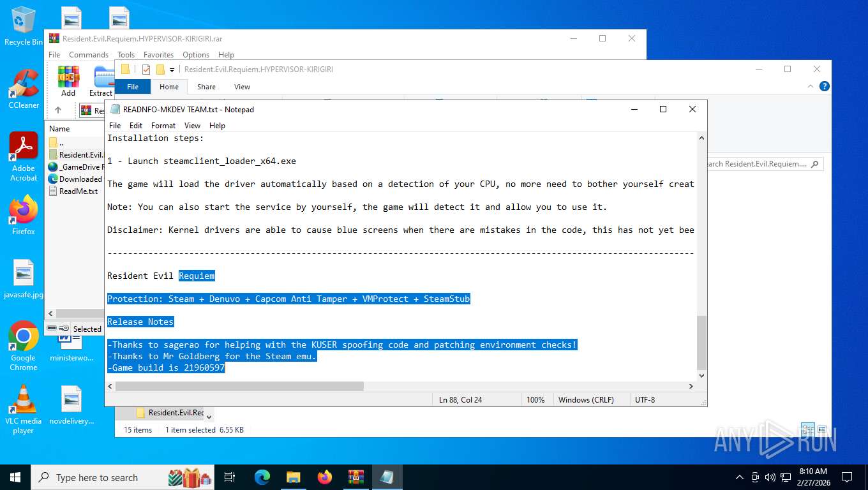Click 'Game build is 21960597' line
Viewport: 868px width, 490px height.
166,367
